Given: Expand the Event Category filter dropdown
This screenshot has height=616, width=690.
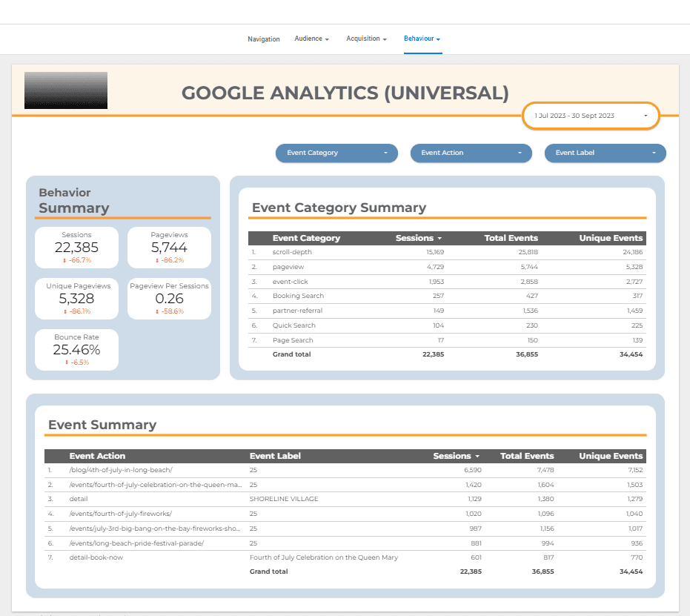Looking at the screenshot, I should pos(336,153).
